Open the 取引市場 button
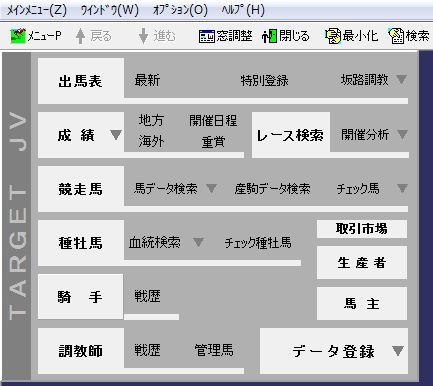This screenshot has width=433, height=386. 362,229
